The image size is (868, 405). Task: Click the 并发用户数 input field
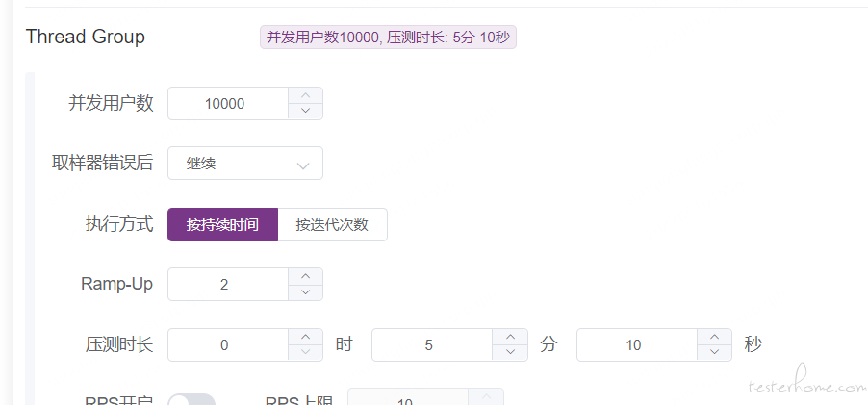228,104
